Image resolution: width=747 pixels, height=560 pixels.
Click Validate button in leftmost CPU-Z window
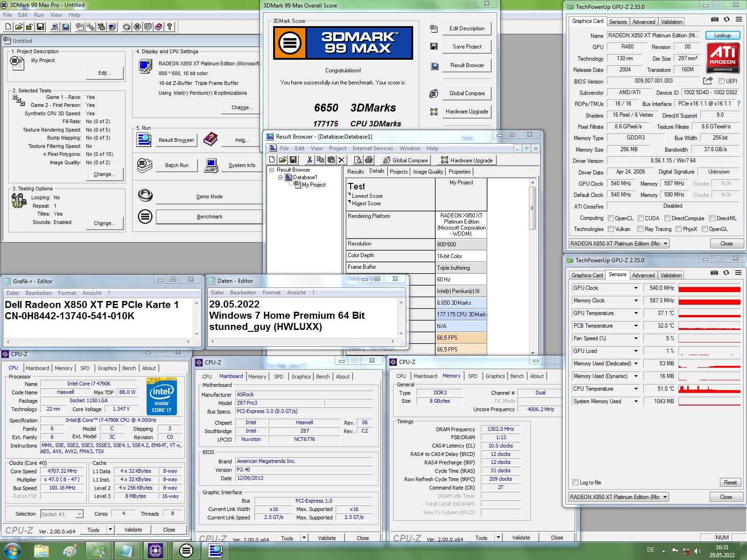click(133, 530)
